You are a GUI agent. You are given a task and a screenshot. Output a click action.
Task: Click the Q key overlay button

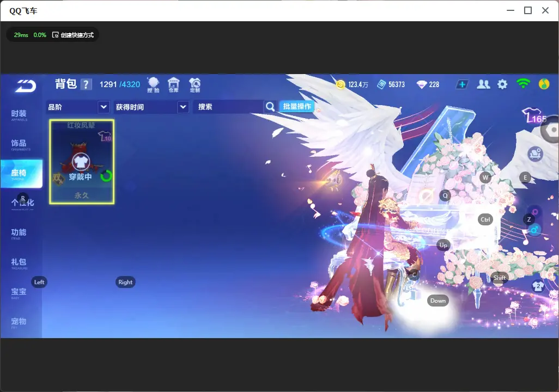445,195
